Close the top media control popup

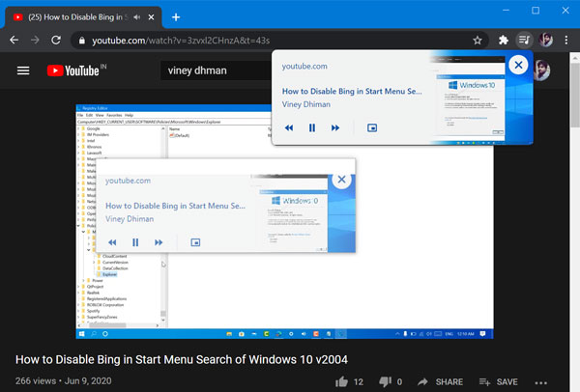click(518, 65)
